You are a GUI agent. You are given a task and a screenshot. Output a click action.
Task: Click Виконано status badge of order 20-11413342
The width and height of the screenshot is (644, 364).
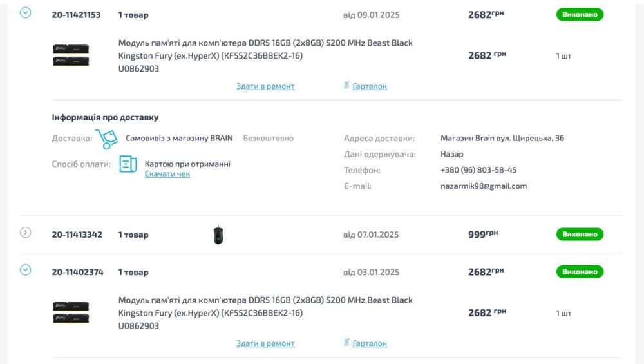click(580, 234)
